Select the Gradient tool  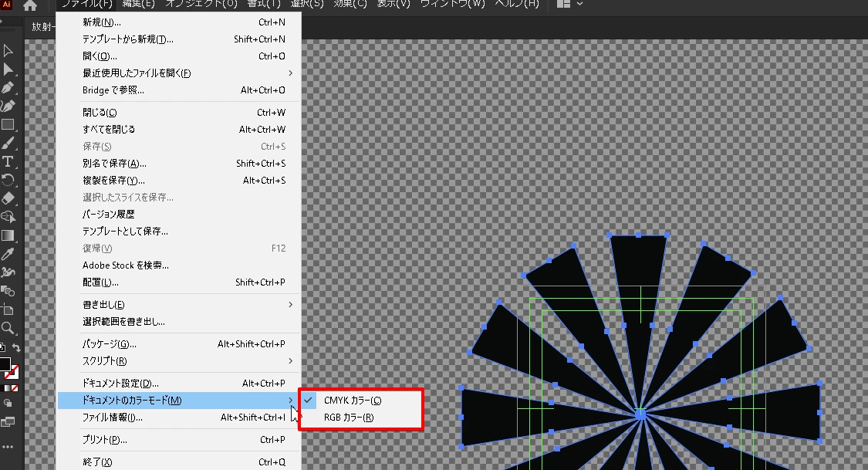(8, 235)
